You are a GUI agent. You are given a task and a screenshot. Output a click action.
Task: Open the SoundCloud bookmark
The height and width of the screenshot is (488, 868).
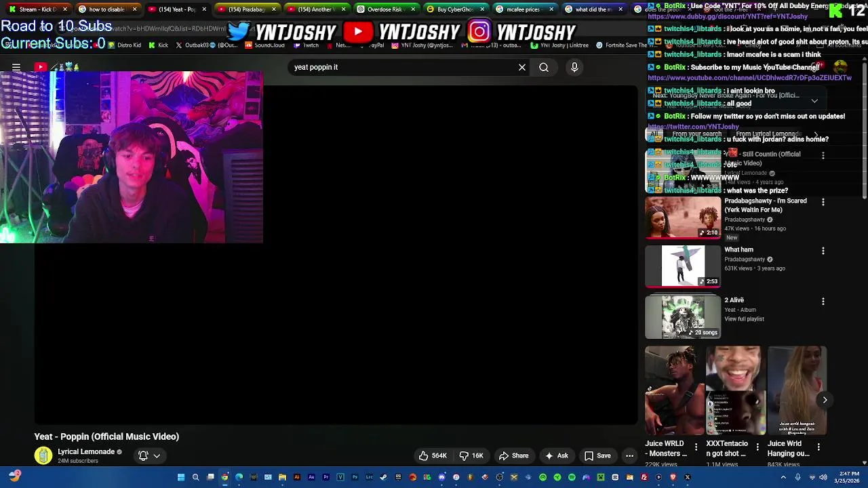point(264,45)
